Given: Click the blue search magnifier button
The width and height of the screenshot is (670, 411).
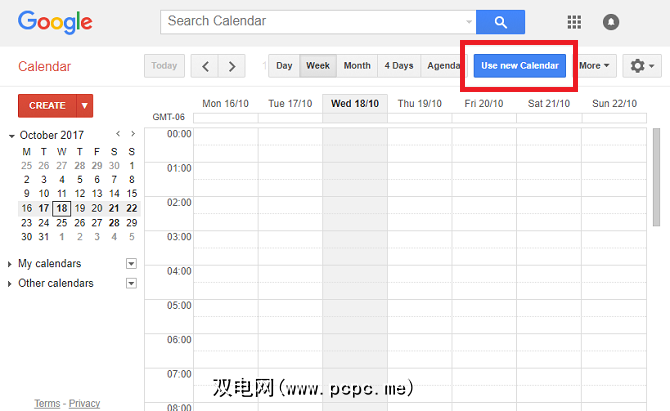Looking at the screenshot, I should (500, 21).
